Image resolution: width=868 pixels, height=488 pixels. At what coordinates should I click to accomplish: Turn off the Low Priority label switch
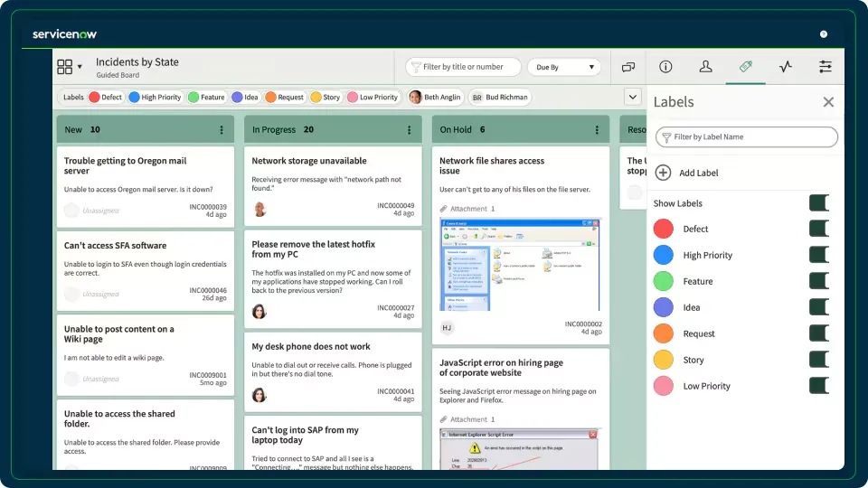pyautogui.click(x=818, y=386)
